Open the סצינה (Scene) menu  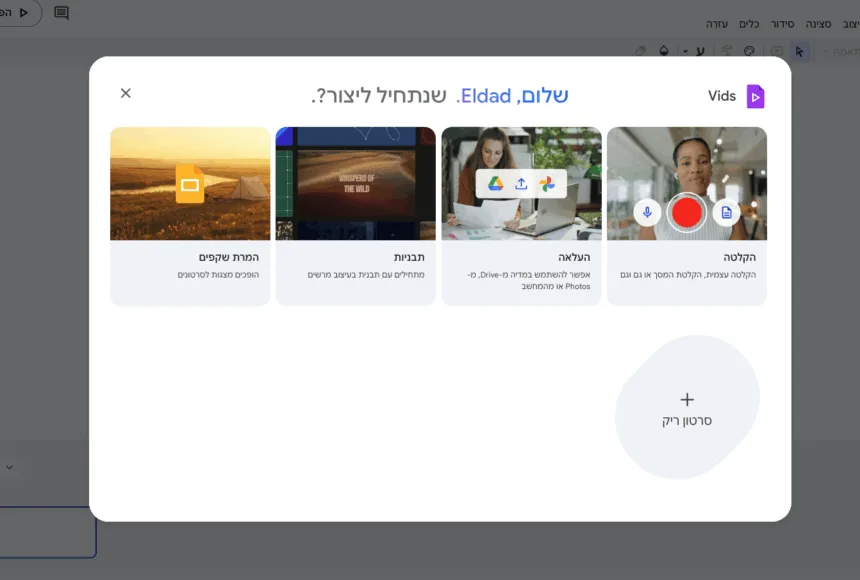tap(818, 24)
